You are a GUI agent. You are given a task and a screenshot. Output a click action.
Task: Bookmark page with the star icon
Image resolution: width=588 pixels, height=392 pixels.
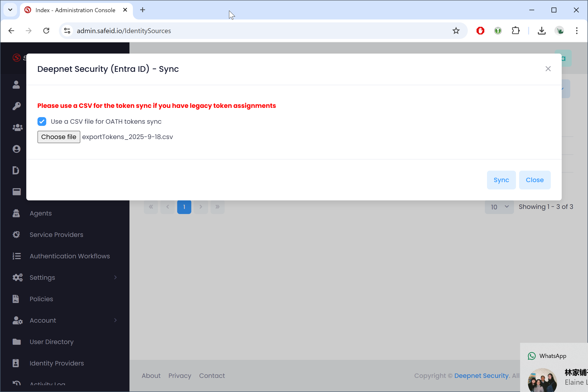[x=456, y=31]
